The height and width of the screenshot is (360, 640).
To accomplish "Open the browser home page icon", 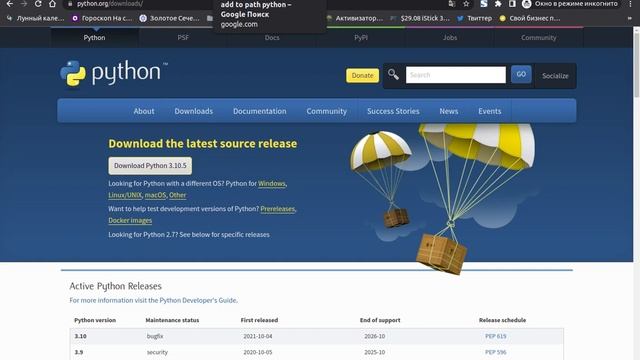I will (x=52, y=4).
